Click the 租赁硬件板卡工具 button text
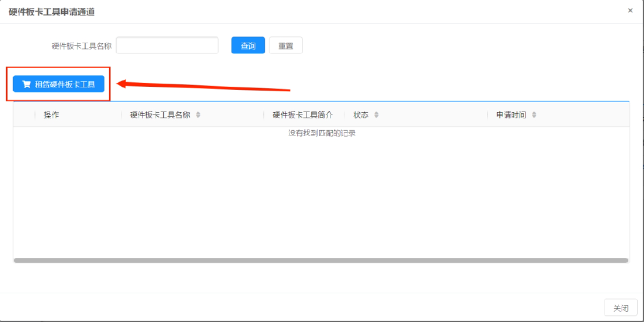Viewport: 644px width, 322px height. tap(65, 84)
